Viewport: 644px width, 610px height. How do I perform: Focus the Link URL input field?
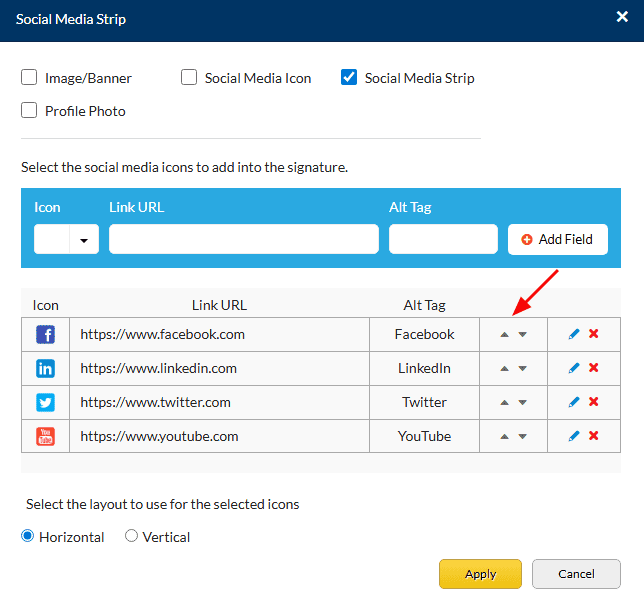coord(243,240)
